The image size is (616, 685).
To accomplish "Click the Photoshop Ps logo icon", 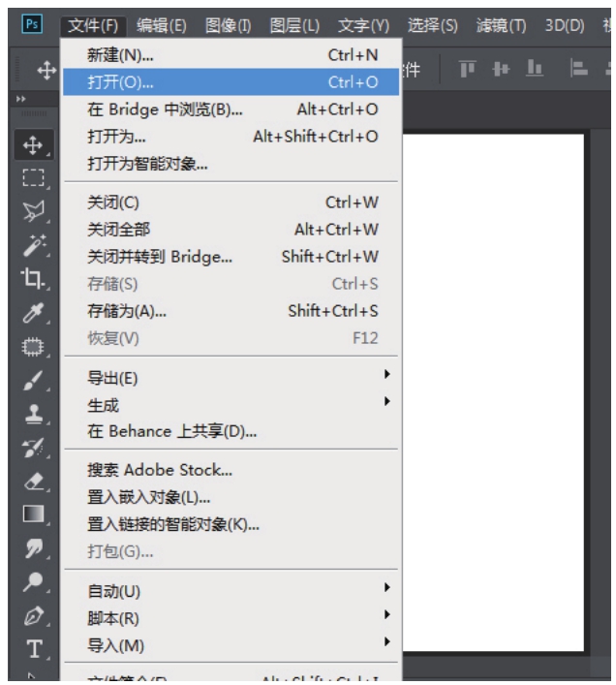I will [32, 24].
